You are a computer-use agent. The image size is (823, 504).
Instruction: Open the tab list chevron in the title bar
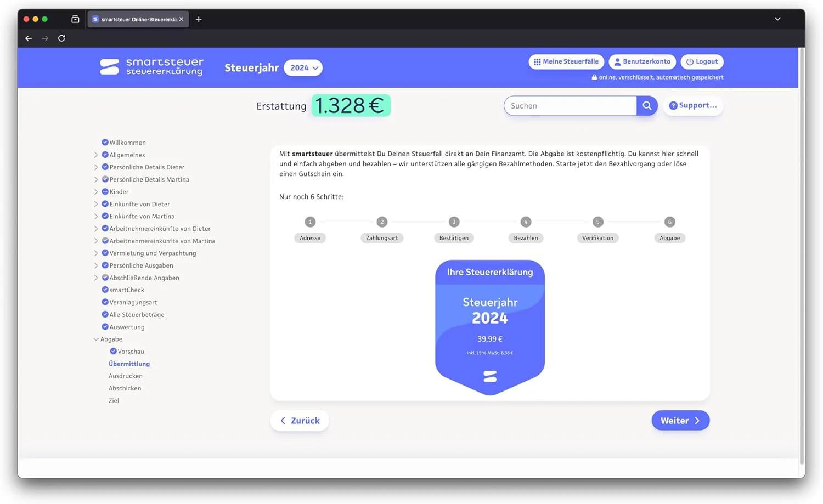pyautogui.click(x=777, y=19)
